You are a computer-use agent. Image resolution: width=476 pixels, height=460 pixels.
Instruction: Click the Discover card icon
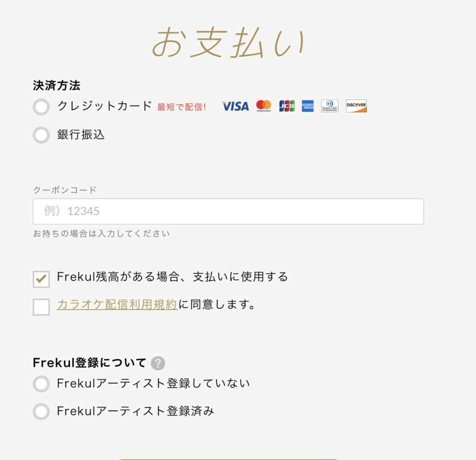click(x=356, y=106)
